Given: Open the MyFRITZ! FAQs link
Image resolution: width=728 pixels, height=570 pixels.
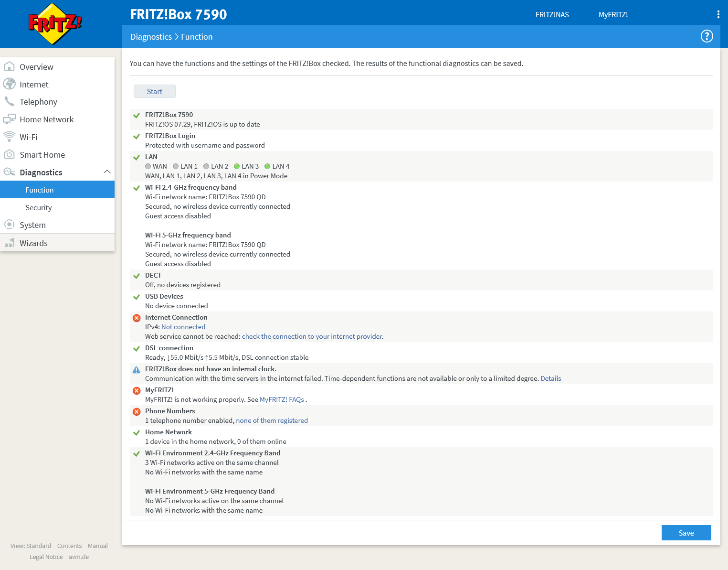Looking at the screenshot, I should tap(282, 399).
